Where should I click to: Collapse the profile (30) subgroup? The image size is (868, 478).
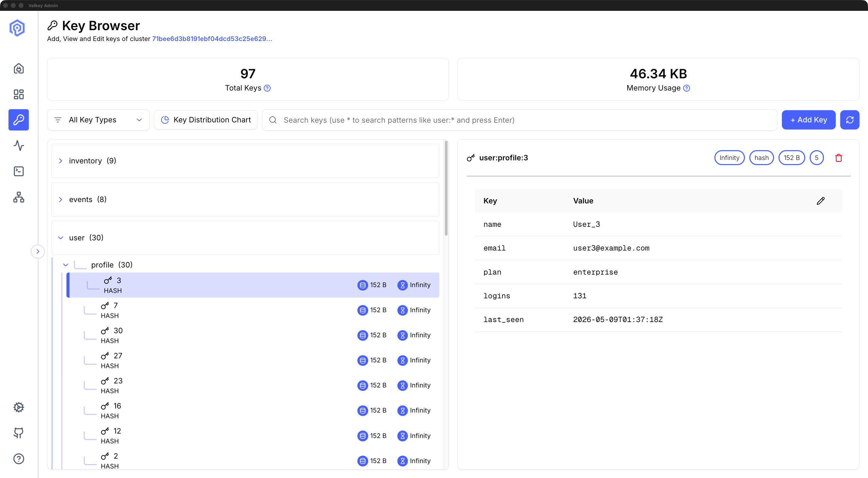click(66, 265)
